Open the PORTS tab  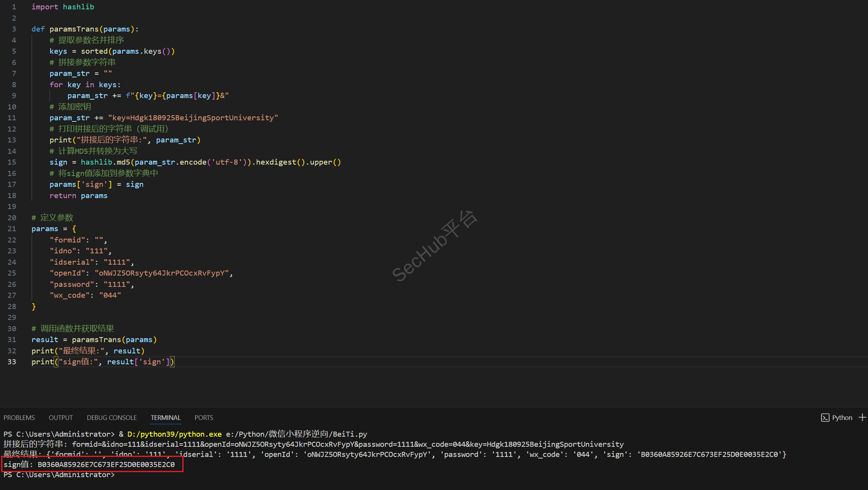coord(204,418)
